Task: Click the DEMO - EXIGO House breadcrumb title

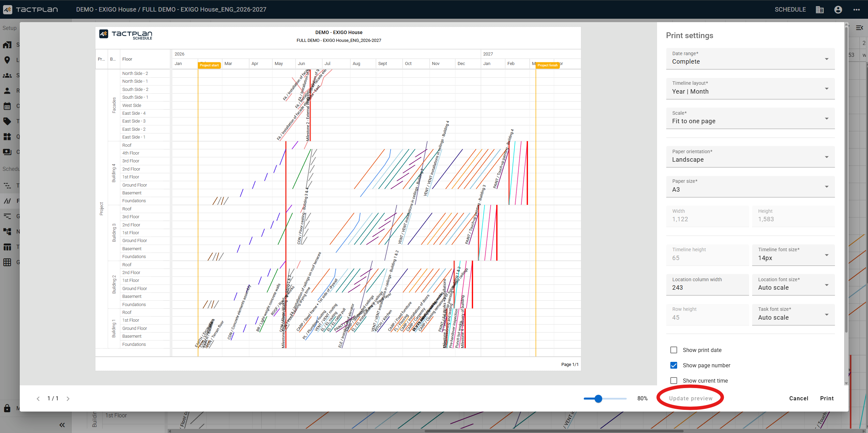Action: tap(106, 10)
